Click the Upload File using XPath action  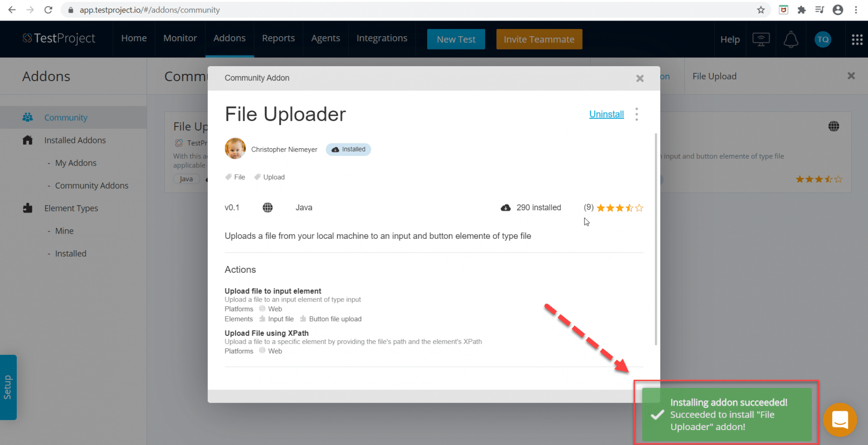pyautogui.click(x=267, y=333)
